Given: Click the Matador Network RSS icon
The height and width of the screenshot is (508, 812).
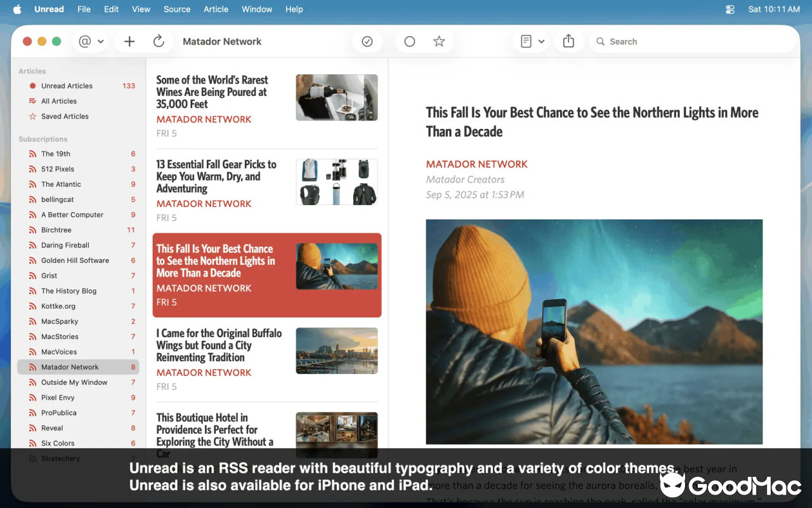Looking at the screenshot, I should click(32, 367).
